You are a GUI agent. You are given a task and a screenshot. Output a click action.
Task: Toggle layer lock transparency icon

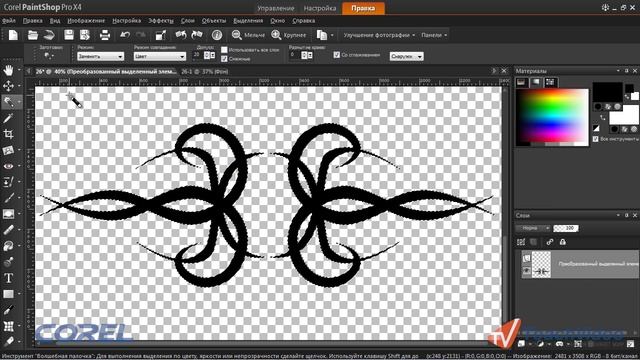click(x=563, y=242)
